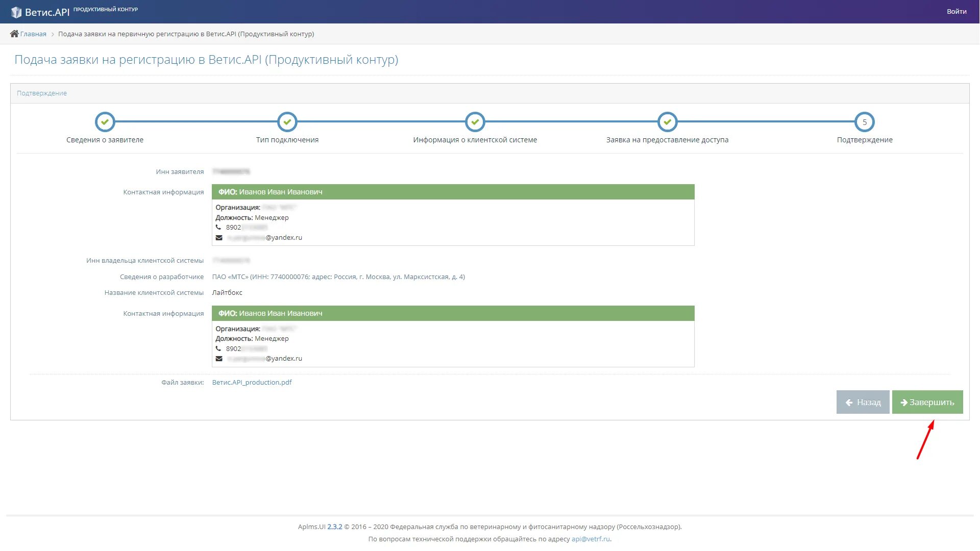The image size is (980, 551).
Task: Open Главная breadcrumb link
Action: [33, 34]
